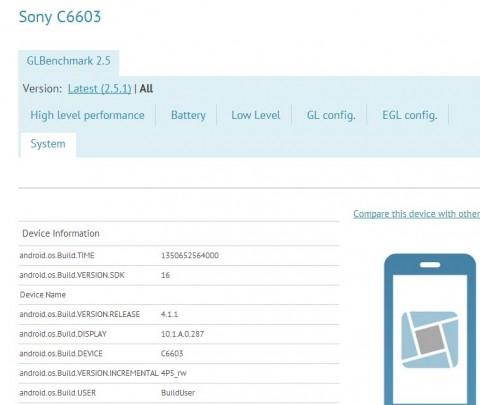Select the device value C6603
Viewport: 480px width, 405px height.
click(x=172, y=354)
